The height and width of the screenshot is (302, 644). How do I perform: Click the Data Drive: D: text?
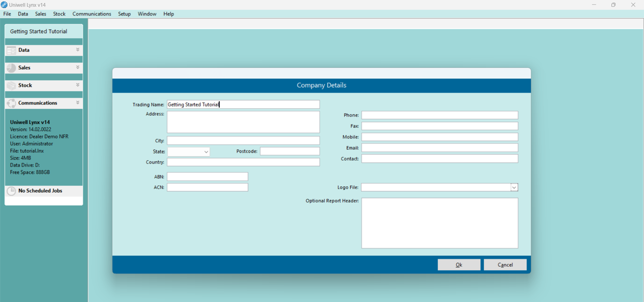pyautogui.click(x=25, y=165)
